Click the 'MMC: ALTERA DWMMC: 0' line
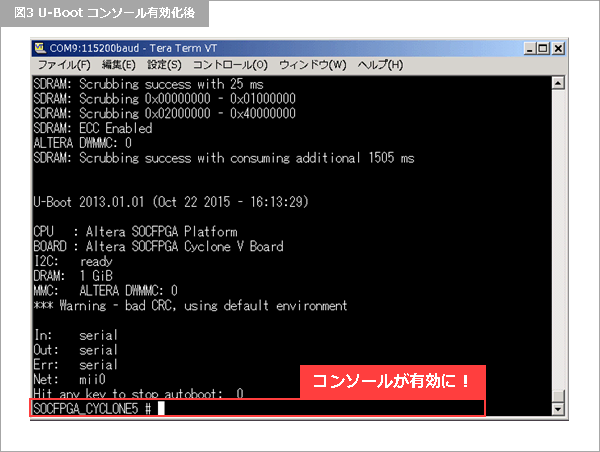This screenshot has width=600, height=452. coord(105,290)
